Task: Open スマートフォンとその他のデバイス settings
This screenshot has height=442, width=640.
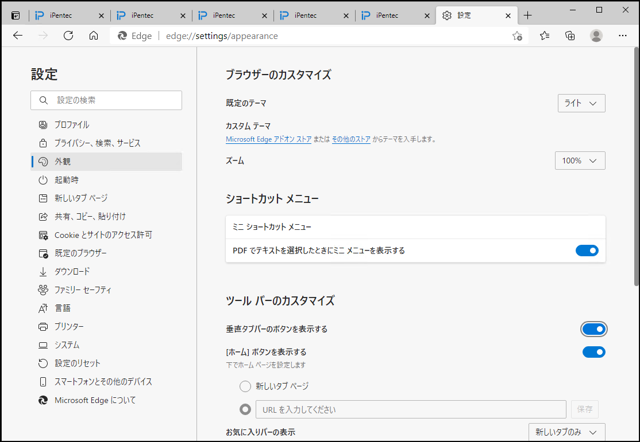Action: pos(106,382)
